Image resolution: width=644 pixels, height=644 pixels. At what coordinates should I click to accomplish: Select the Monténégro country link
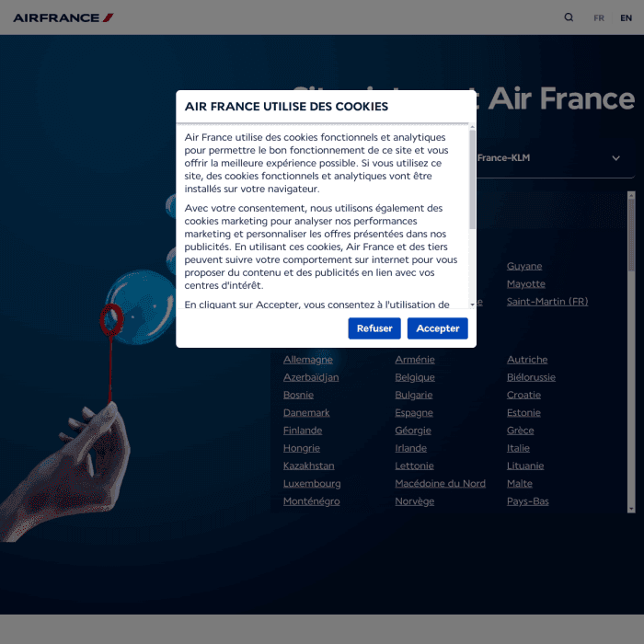[x=311, y=500]
